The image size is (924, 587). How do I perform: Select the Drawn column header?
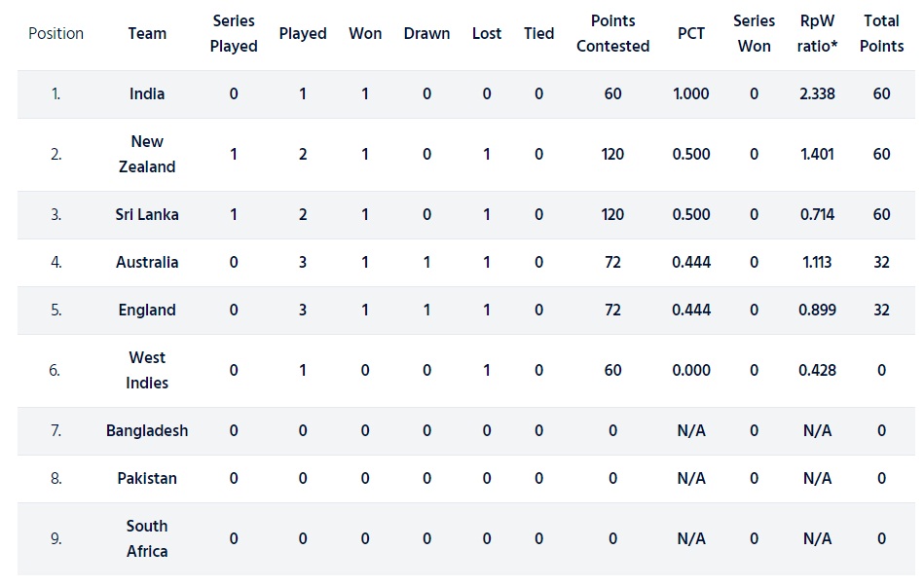pos(427,34)
